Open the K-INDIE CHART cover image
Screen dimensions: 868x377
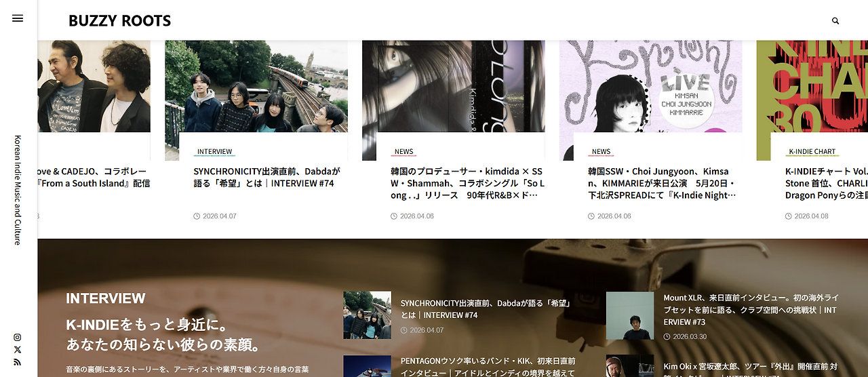click(812, 86)
